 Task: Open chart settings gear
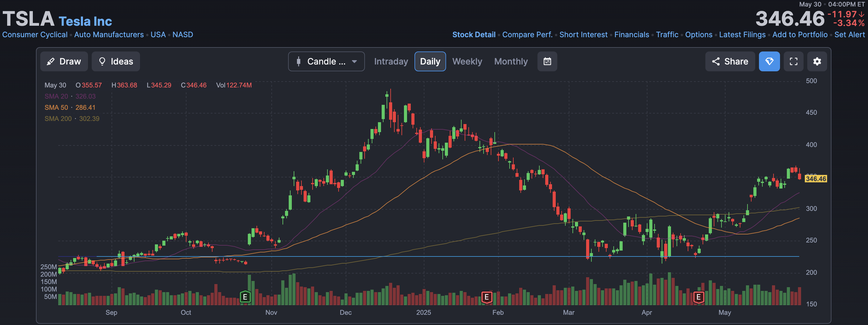tap(817, 61)
